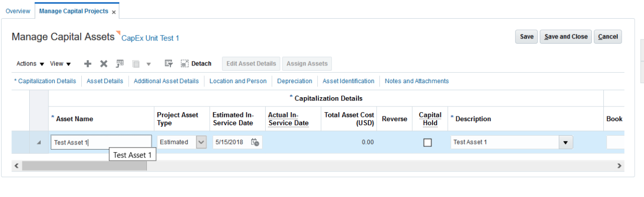Click into the Book column input field
Screen dimensions: 644x197
click(615, 142)
